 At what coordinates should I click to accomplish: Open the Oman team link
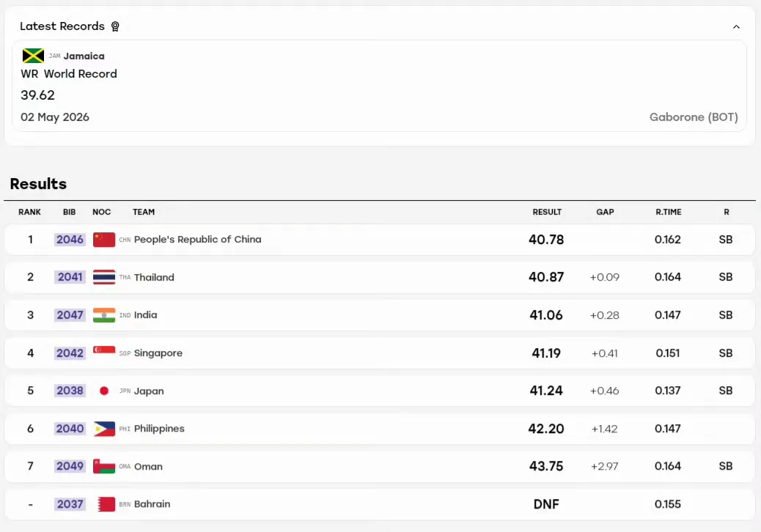pos(148,467)
